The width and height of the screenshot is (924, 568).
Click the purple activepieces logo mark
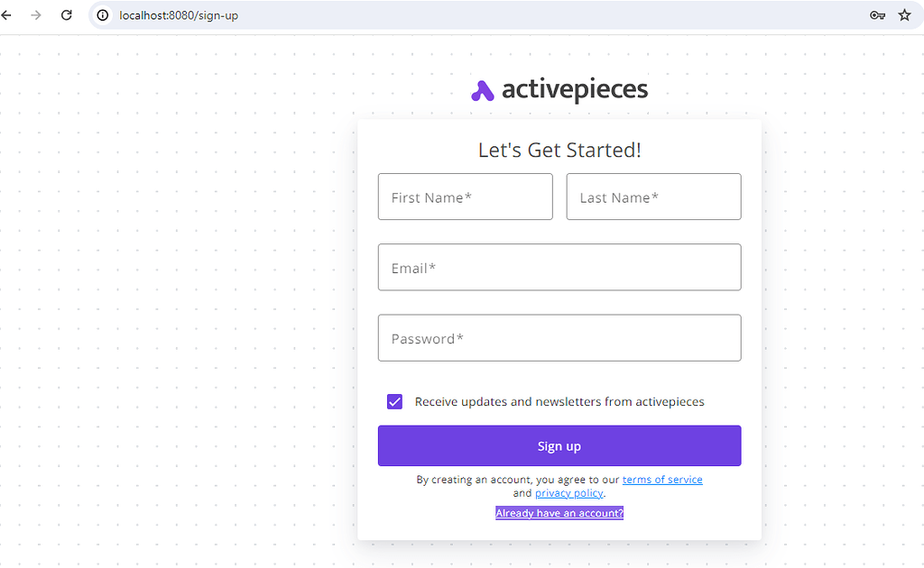[480, 89]
